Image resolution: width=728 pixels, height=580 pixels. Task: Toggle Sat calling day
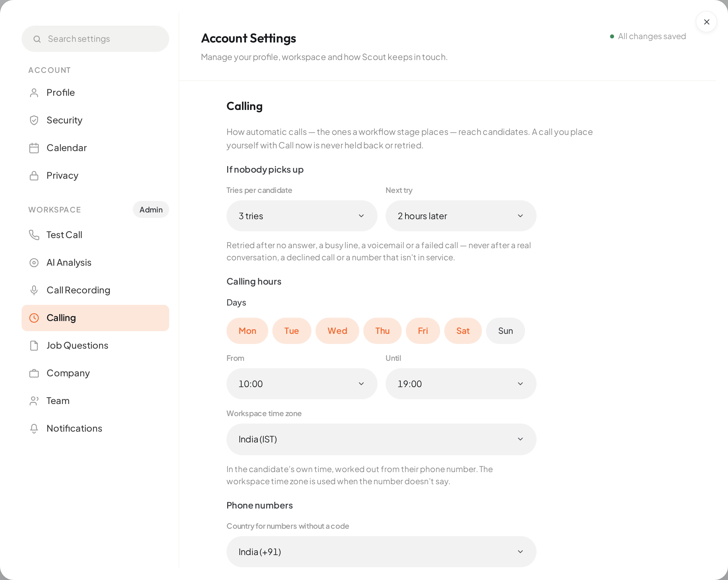click(463, 331)
